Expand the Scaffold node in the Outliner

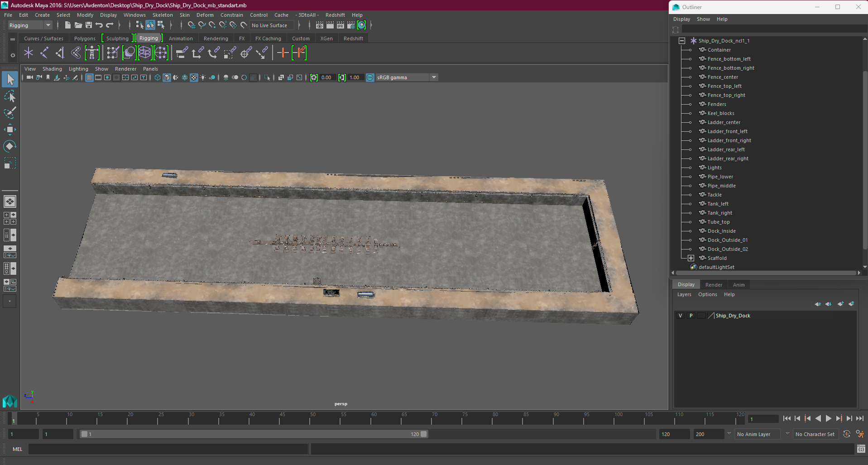click(691, 258)
